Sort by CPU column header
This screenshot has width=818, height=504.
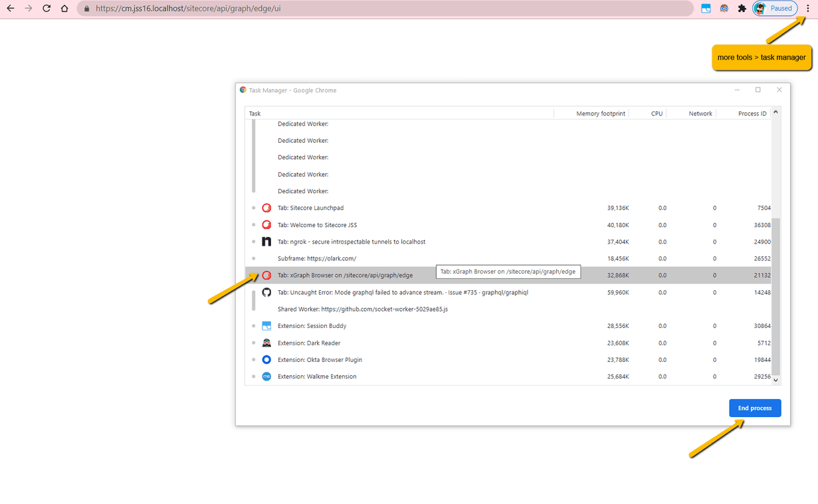tap(648, 114)
